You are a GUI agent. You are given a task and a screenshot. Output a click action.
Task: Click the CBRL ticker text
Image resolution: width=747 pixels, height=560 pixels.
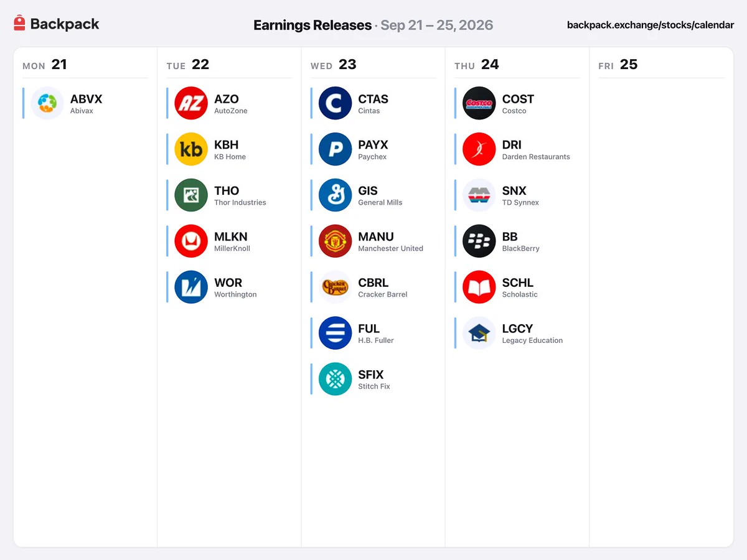point(374,283)
